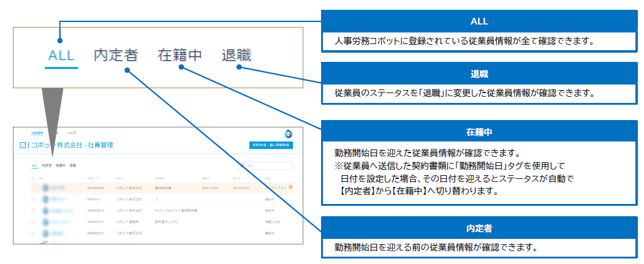
Task: Check the checkbox for row WHR00006
Action: pyautogui.click(x=33, y=188)
